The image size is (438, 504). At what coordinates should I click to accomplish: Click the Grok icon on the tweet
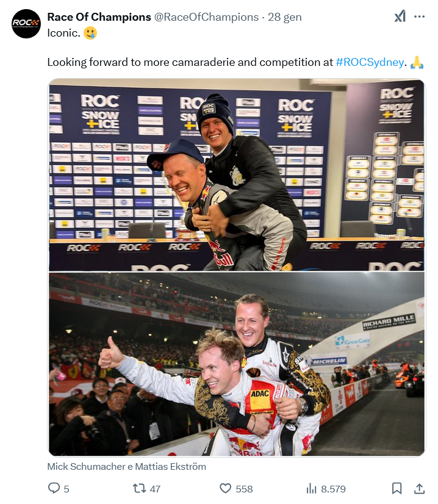point(400,16)
